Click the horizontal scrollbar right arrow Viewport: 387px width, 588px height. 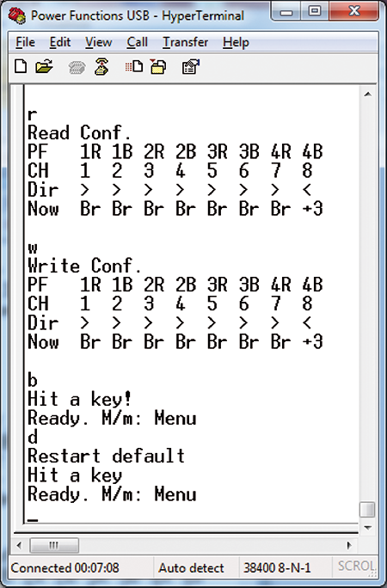click(x=350, y=545)
